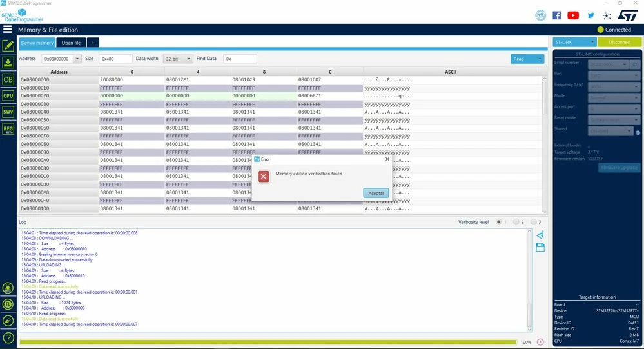Open the Frequency (kHz) dropdown

click(x=614, y=86)
